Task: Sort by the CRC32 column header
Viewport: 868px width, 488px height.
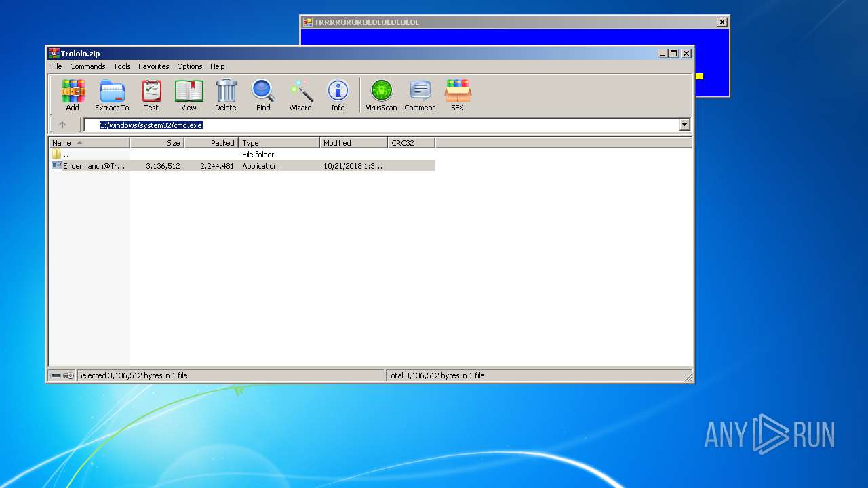Action: point(411,143)
